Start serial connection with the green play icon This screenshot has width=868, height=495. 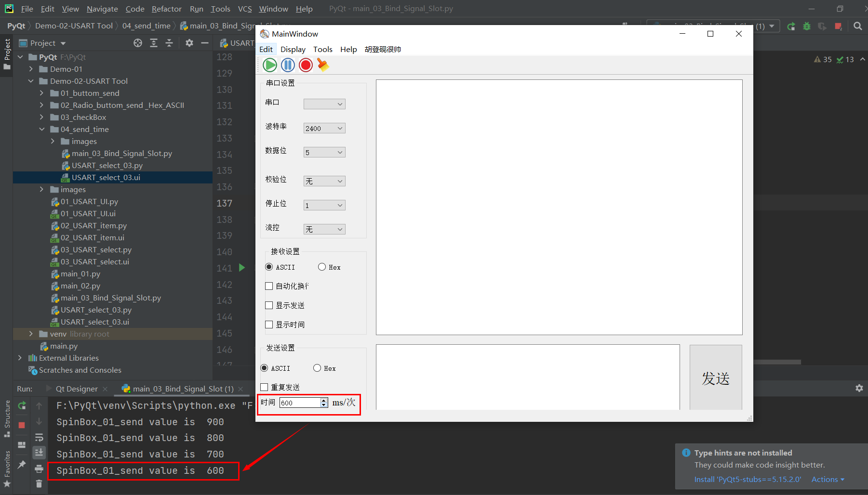269,65
